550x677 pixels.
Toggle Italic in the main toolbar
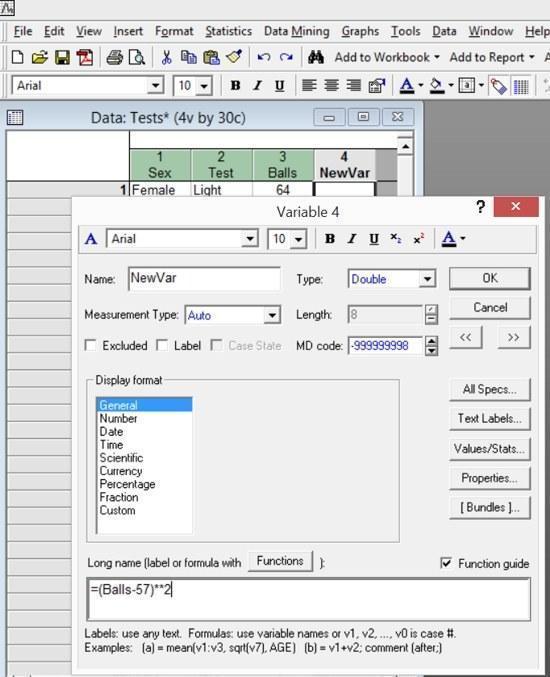tap(258, 85)
